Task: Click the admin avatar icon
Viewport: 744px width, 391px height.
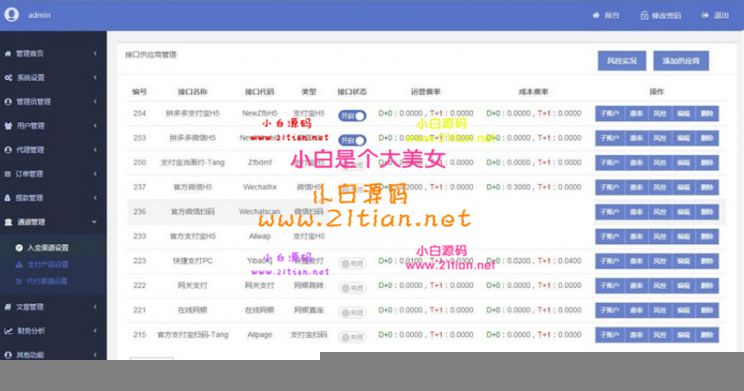Action: point(11,15)
